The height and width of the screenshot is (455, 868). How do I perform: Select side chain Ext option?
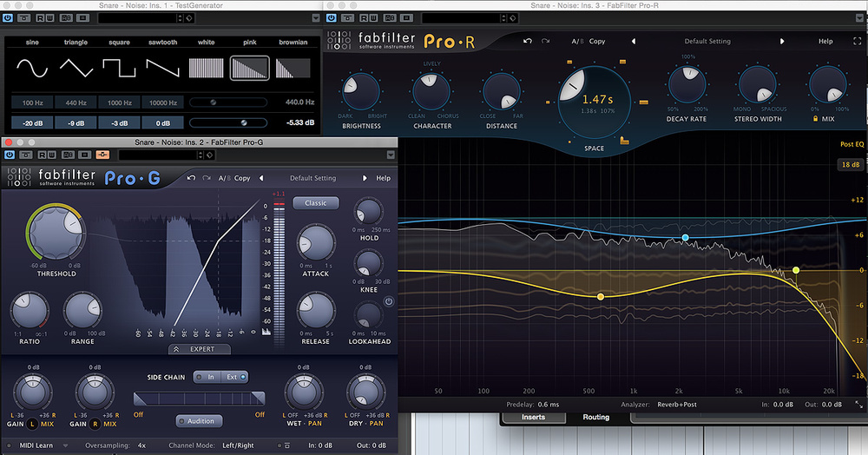[234, 377]
